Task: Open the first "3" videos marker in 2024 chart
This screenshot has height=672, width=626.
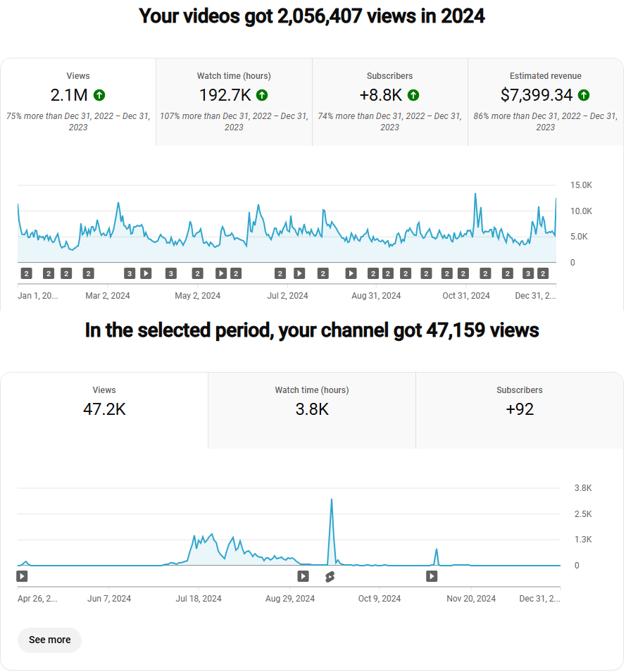Action: tap(130, 273)
